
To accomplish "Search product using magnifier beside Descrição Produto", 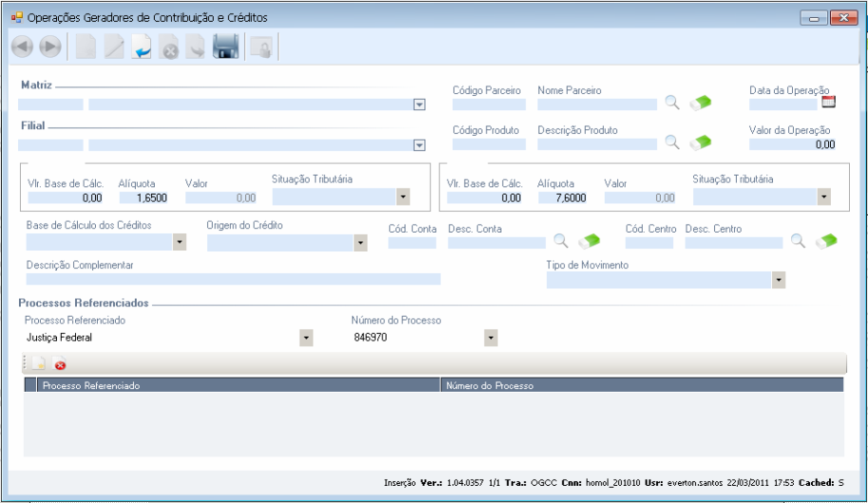I will point(671,142).
